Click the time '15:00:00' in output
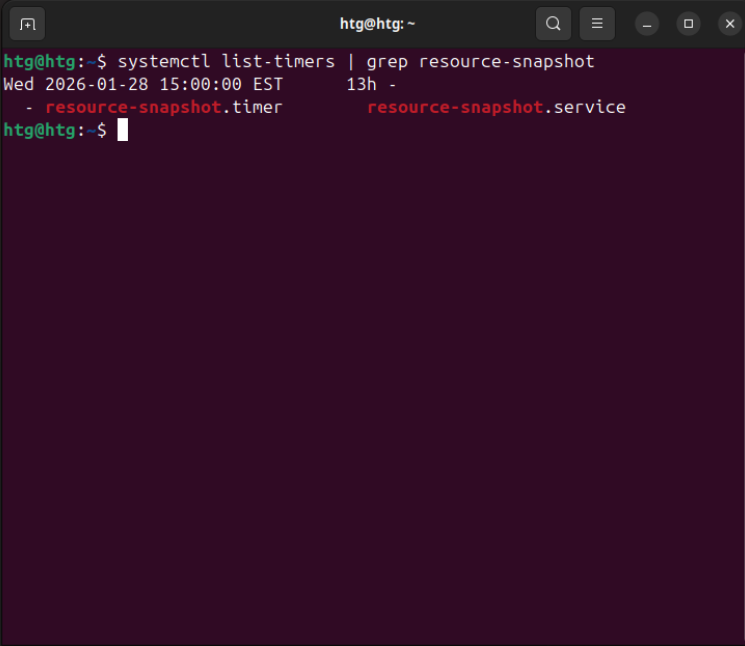Viewport: 745px width, 646px height. click(201, 85)
